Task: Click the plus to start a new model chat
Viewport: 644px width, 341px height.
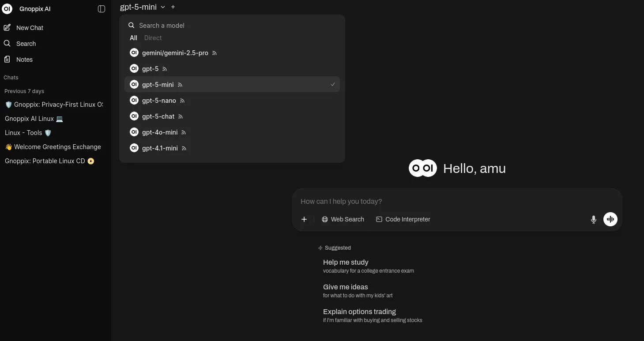Action: [x=173, y=7]
